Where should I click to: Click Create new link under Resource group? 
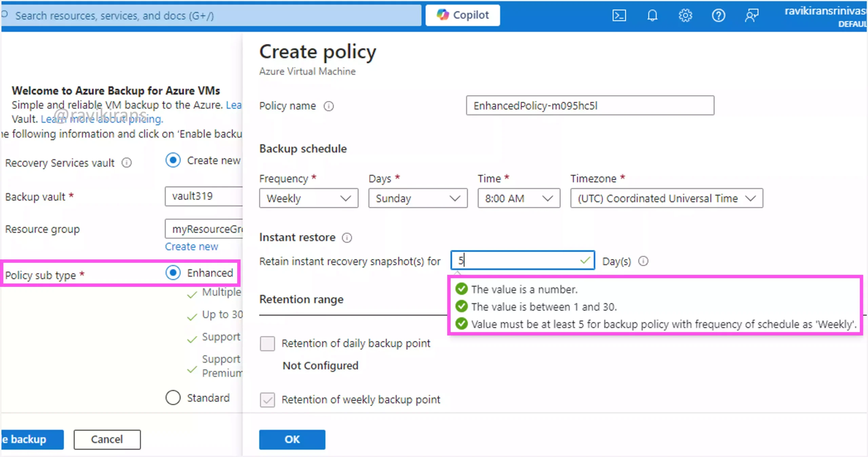pos(192,247)
